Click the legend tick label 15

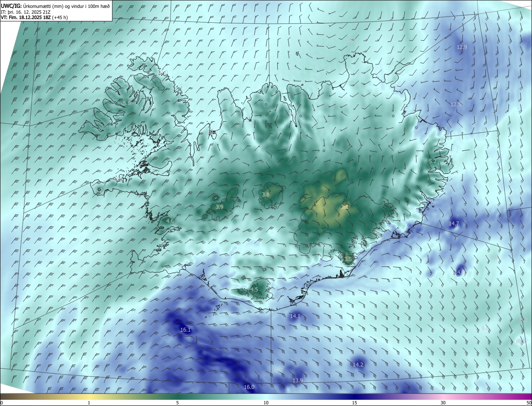355,403
